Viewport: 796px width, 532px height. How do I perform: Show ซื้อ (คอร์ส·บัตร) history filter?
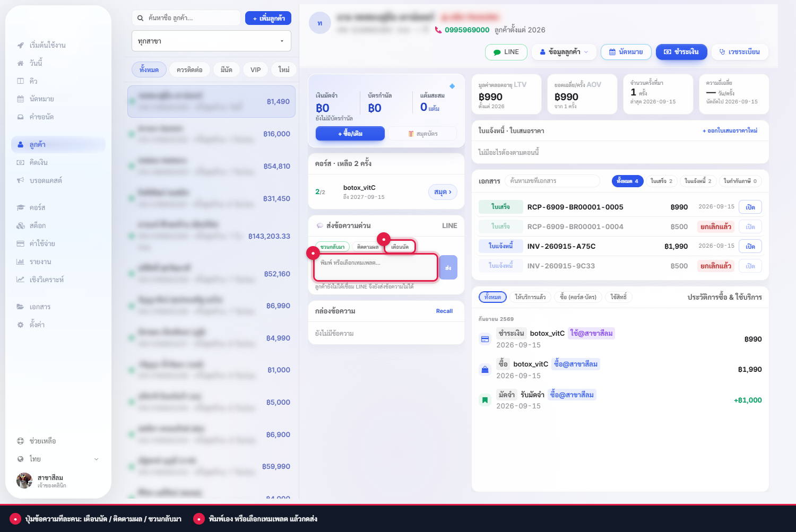tap(578, 297)
